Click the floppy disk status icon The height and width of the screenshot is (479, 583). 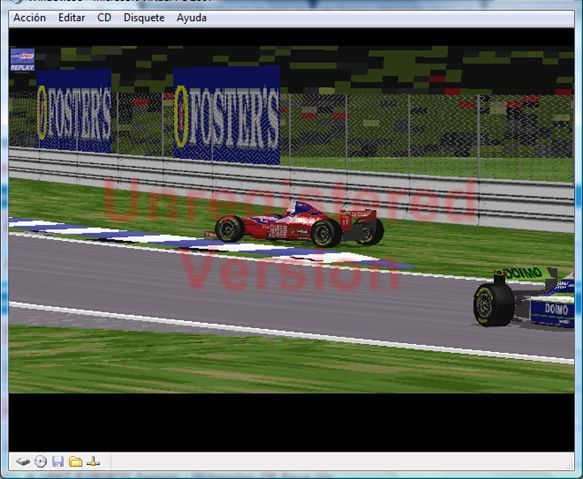(x=58, y=462)
